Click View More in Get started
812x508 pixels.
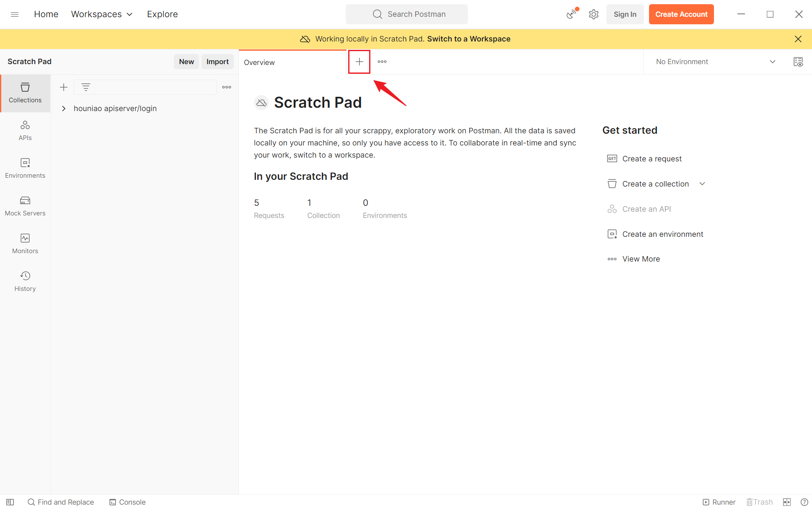[641, 259]
